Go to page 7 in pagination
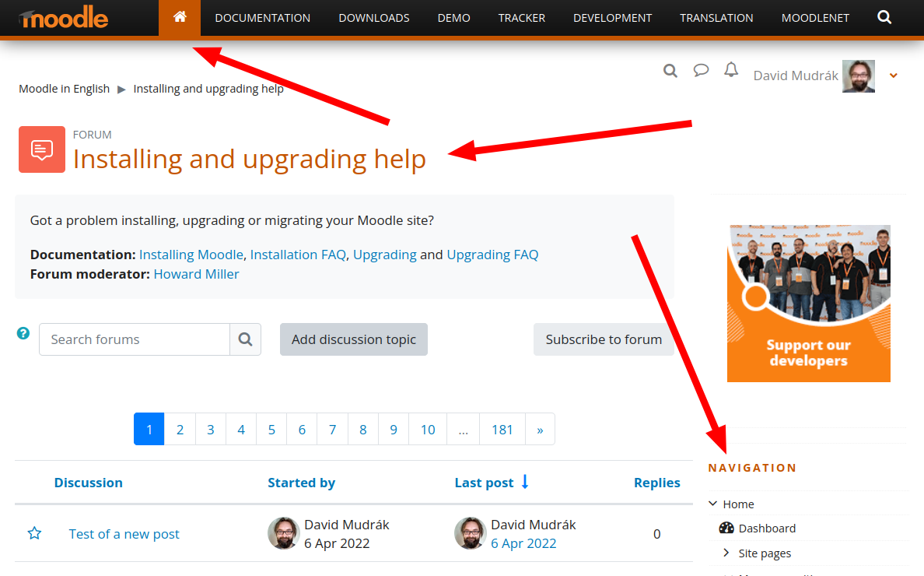The width and height of the screenshot is (924, 576). (332, 429)
